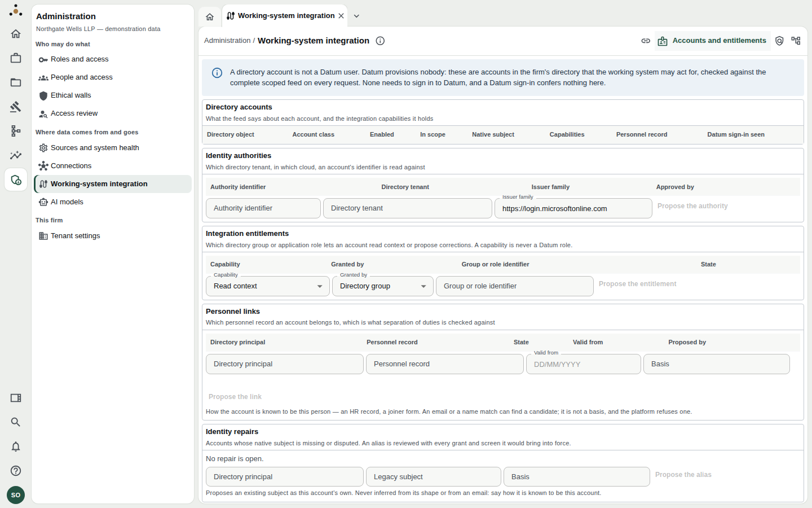
Task: Open the briefcase icon in the left rail
Action: point(16,58)
